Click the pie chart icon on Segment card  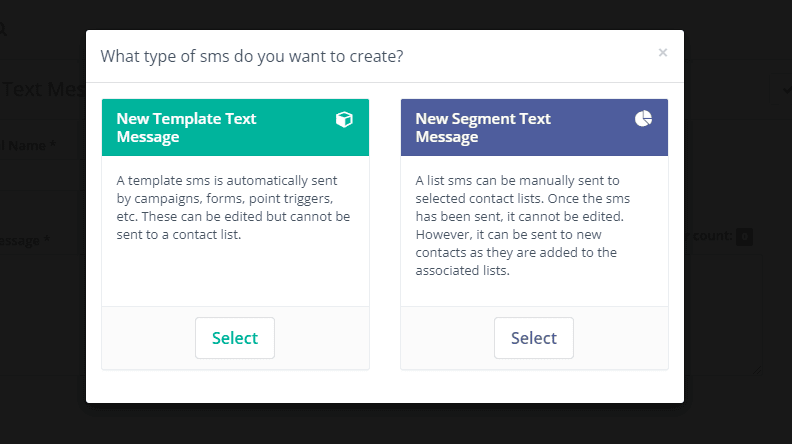click(644, 119)
